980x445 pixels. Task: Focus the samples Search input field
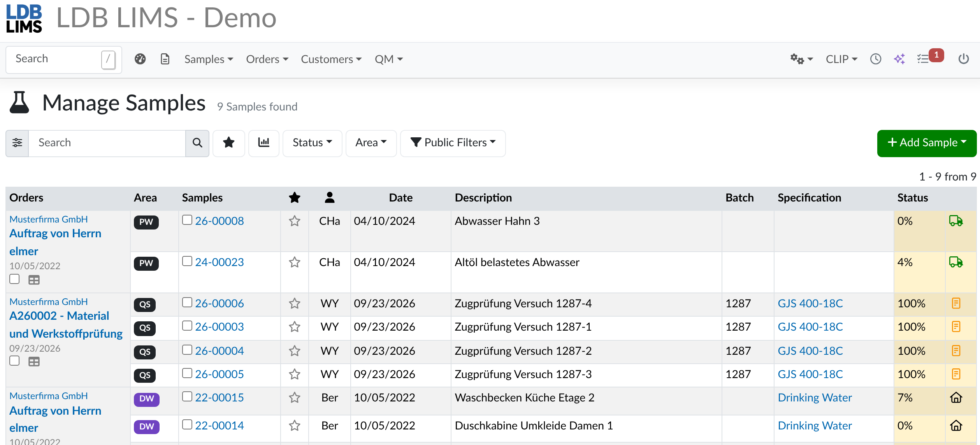coord(107,143)
